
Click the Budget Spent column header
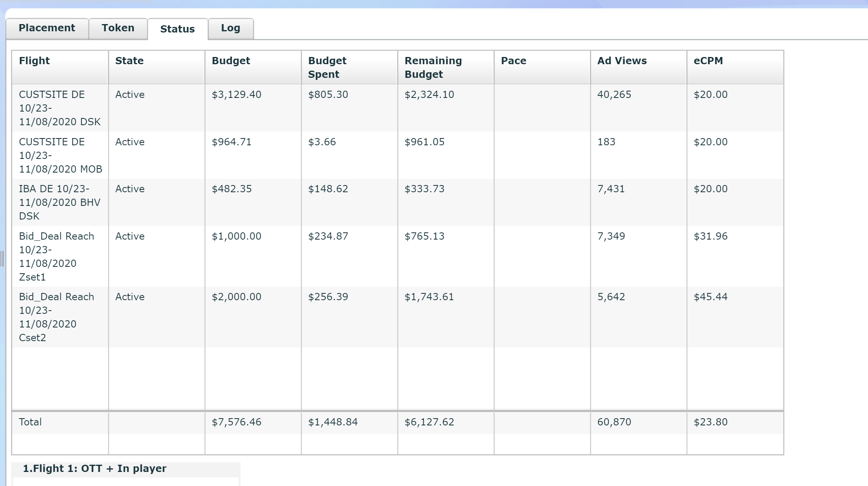[x=327, y=67]
